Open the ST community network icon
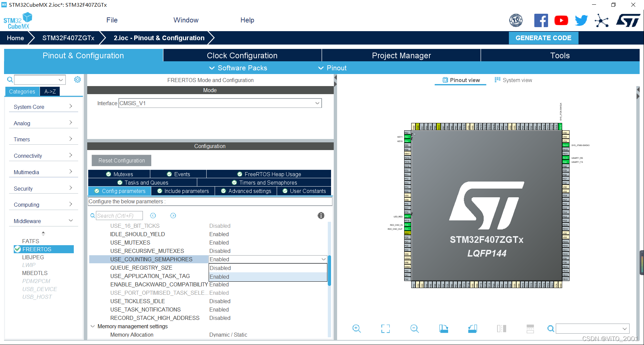Image resolution: width=644 pixels, height=345 pixels. (x=602, y=21)
